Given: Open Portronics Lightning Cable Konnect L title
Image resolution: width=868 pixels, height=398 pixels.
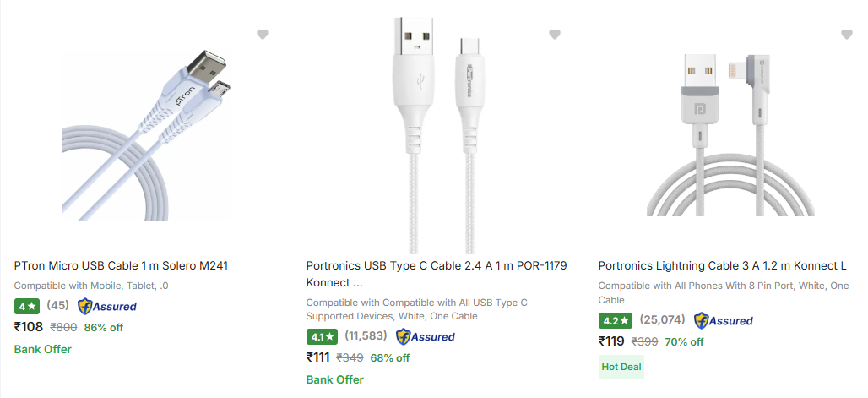Looking at the screenshot, I should click(x=722, y=265).
